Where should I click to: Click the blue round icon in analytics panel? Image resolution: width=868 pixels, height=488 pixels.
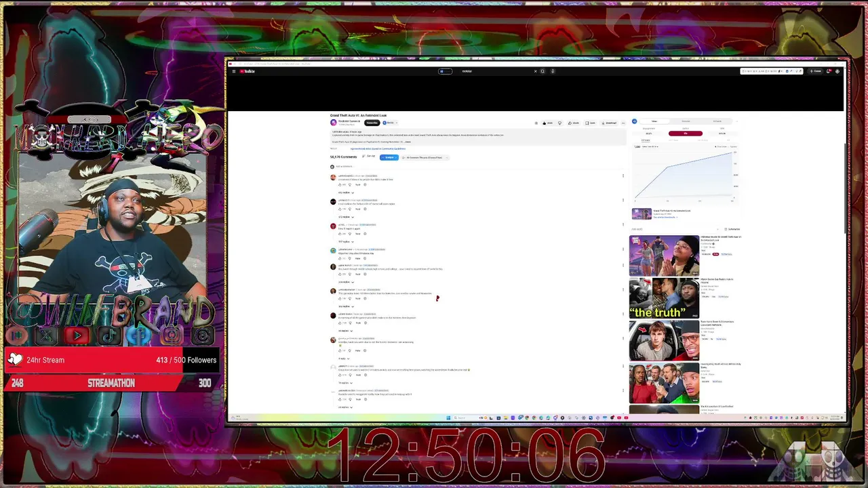click(x=634, y=121)
